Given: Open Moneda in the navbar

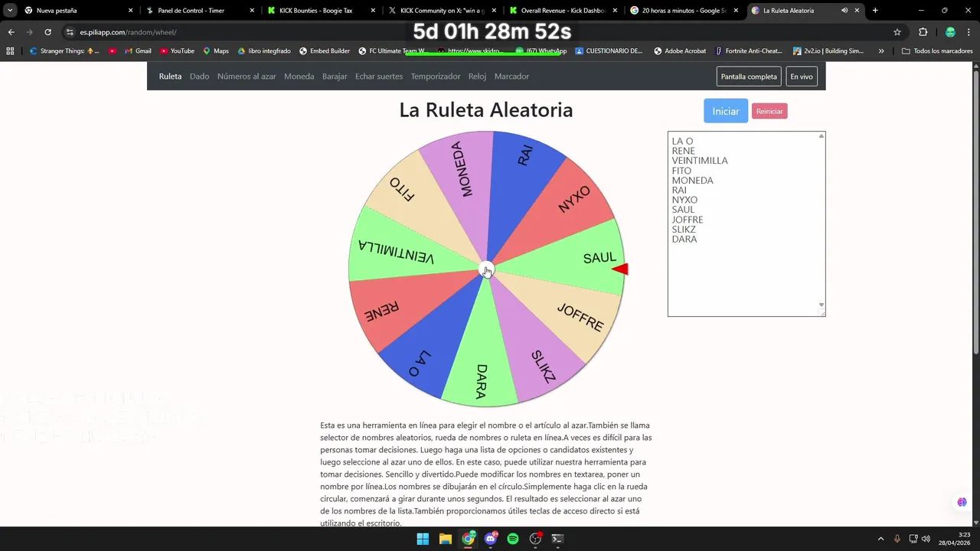Looking at the screenshot, I should (299, 77).
